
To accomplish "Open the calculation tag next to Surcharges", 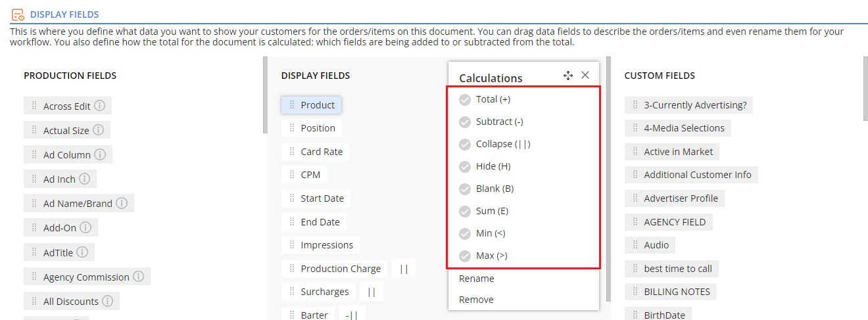I will click(x=372, y=292).
